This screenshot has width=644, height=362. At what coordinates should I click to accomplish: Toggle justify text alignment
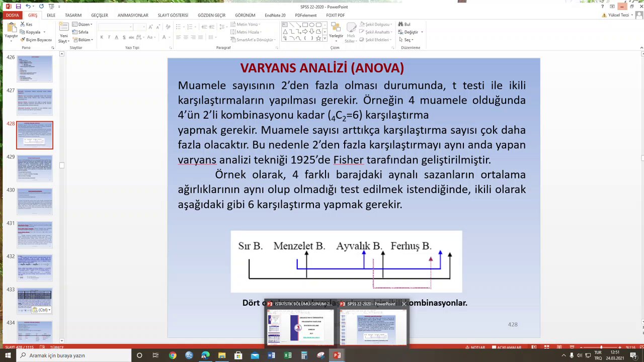click(200, 37)
